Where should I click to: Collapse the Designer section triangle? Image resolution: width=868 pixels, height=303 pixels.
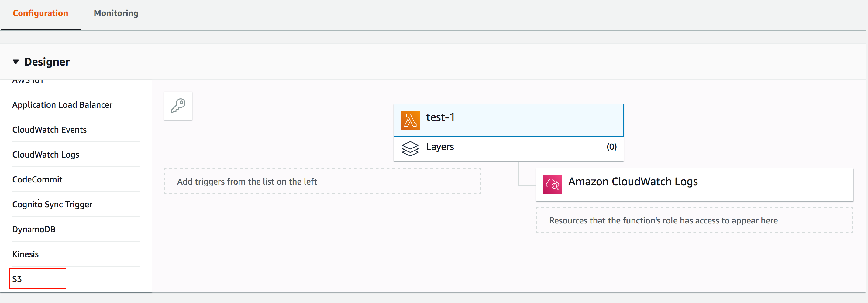pos(15,62)
